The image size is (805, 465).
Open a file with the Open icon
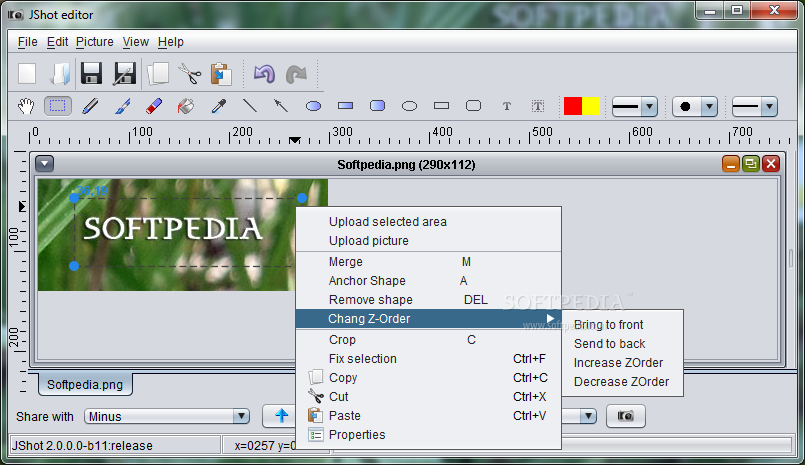click(60, 74)
